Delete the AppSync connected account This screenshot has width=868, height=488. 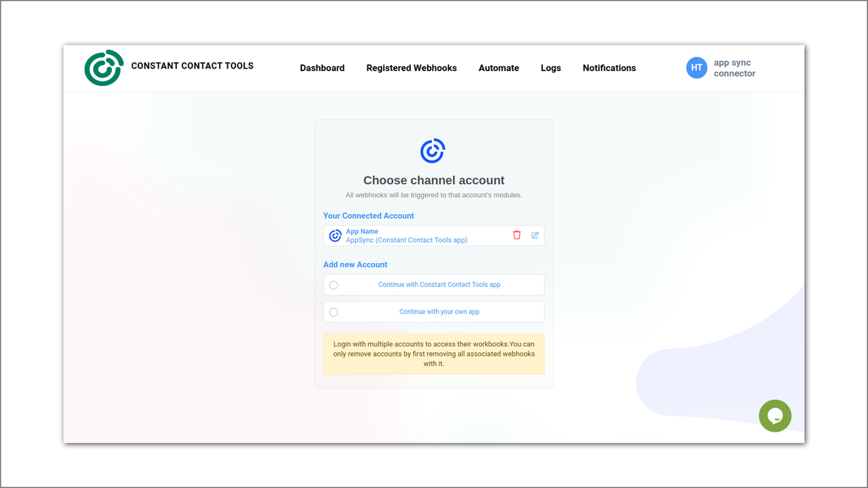pyautogui.click(x=517, y=235)
